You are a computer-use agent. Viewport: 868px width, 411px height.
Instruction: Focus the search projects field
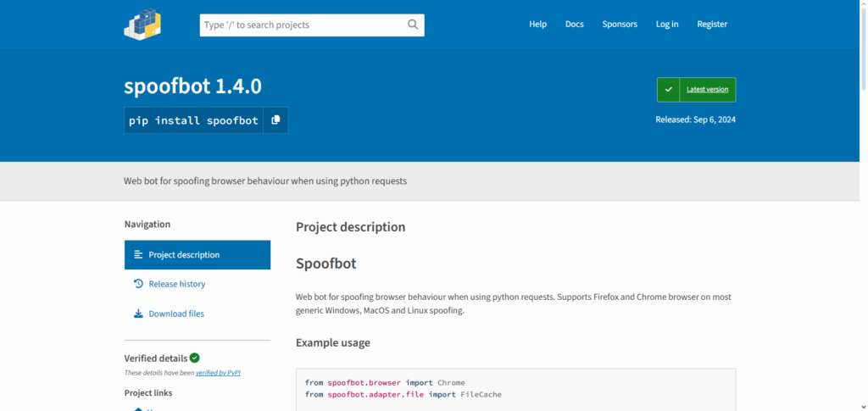click(312, 25)
